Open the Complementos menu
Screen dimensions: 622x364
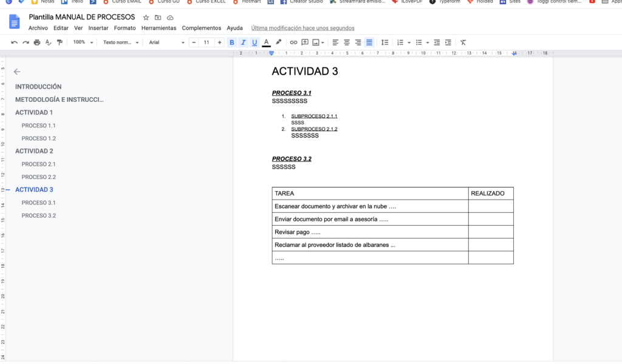pyautogui.click(x=202, y=28)
